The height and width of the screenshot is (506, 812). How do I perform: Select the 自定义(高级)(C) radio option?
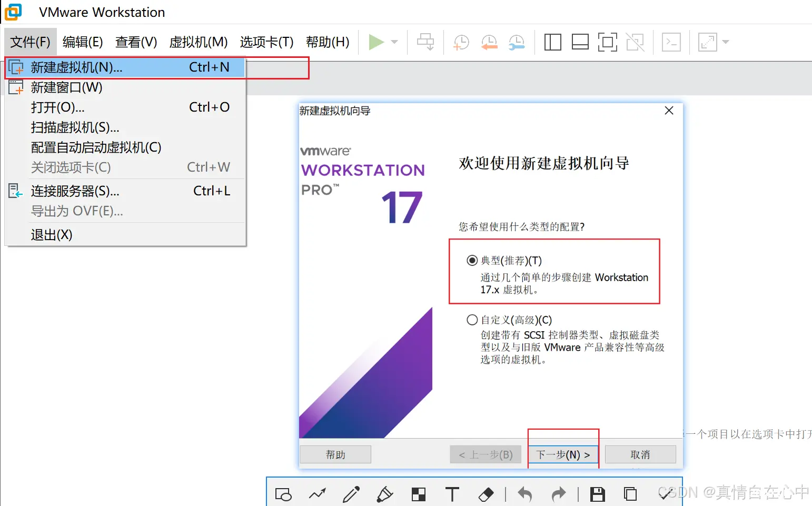click(472, 320)
